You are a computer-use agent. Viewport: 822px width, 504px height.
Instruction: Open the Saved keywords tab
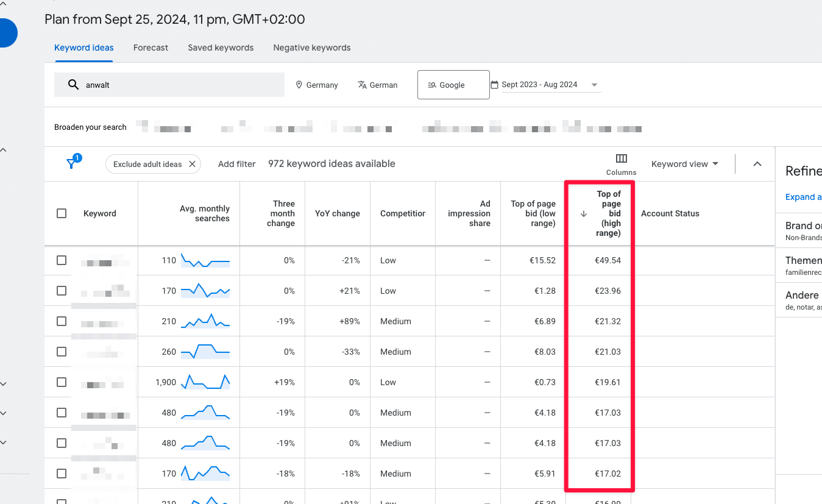(221, 48)
